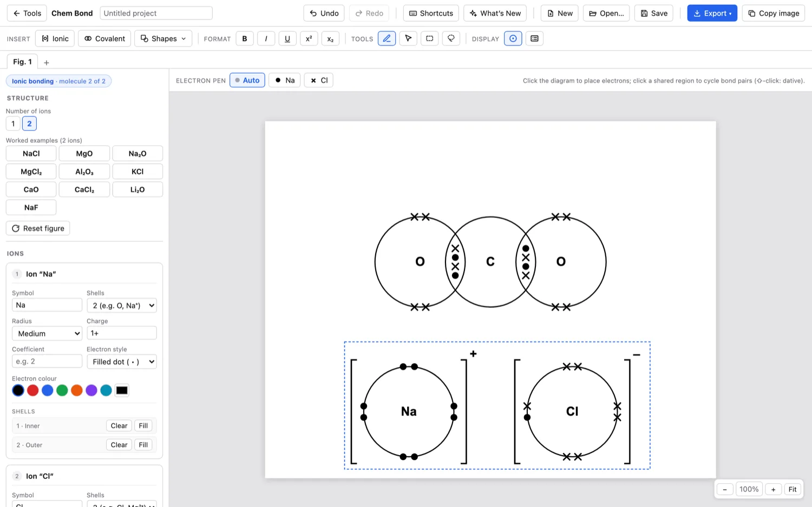The height and width of the screenshot is (507, 812).
Task: Switch to the Fig. 1 tab
Action: click(x=22, y=62)
